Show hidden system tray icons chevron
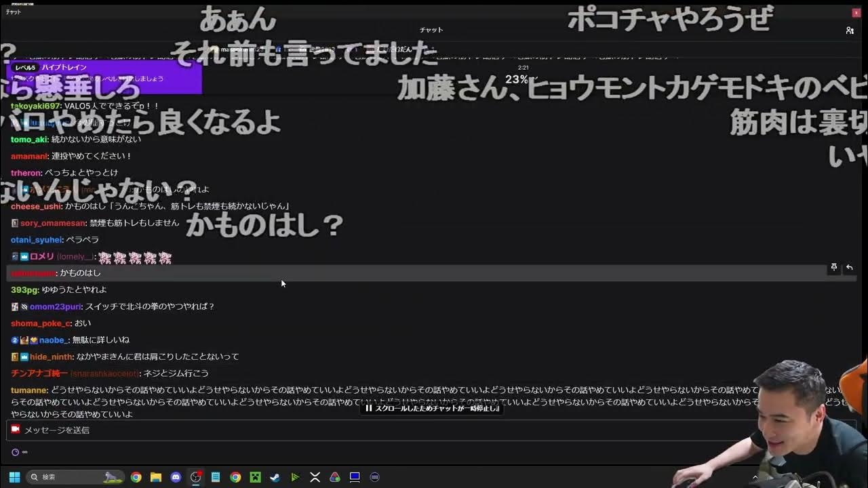 [x=755, y=477]
